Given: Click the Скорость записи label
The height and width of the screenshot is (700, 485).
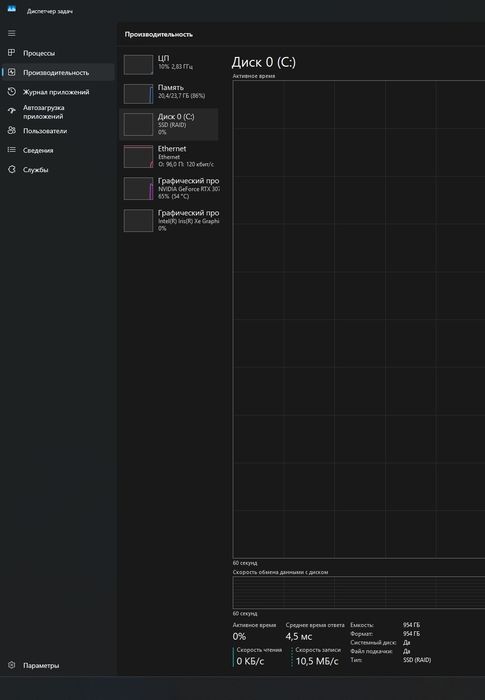Looking at the screenshot, I should click(318, 650).
